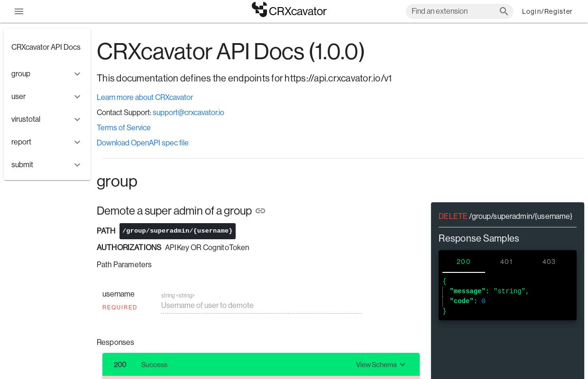Expand the report section chevron
Screen dimensions: 588x379
(x=77, y=142)
